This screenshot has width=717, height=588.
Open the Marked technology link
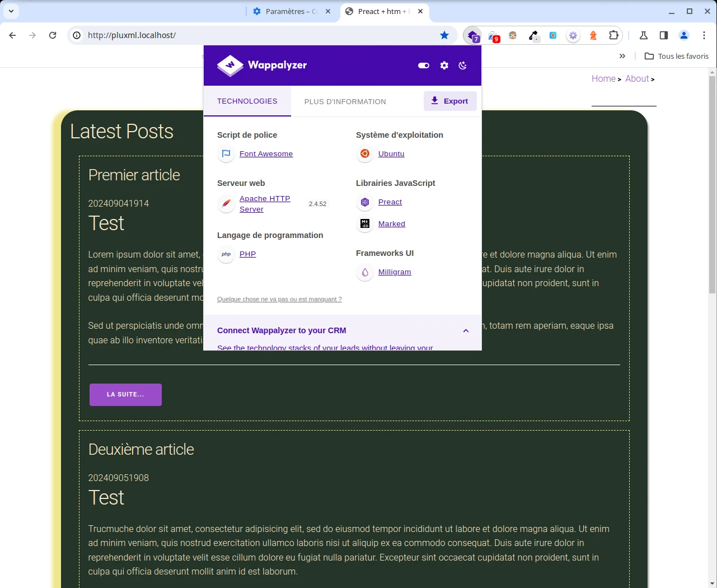click(392, 223)
